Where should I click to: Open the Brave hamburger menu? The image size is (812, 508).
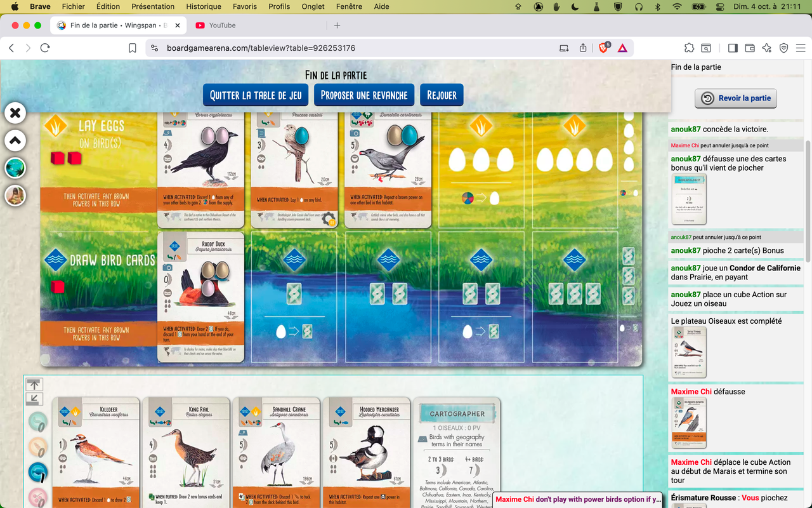(x=801, y=48)
